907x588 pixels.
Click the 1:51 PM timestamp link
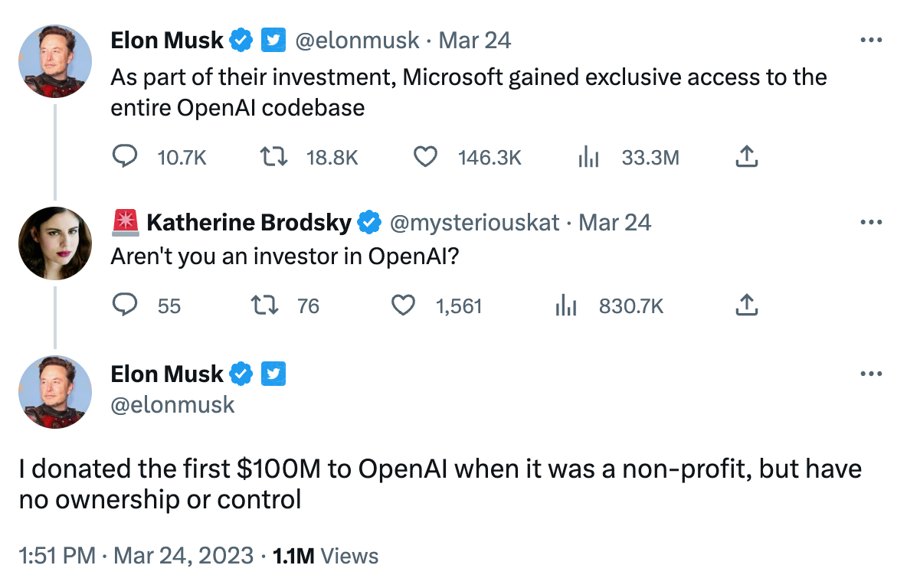(x=57, y=555)
